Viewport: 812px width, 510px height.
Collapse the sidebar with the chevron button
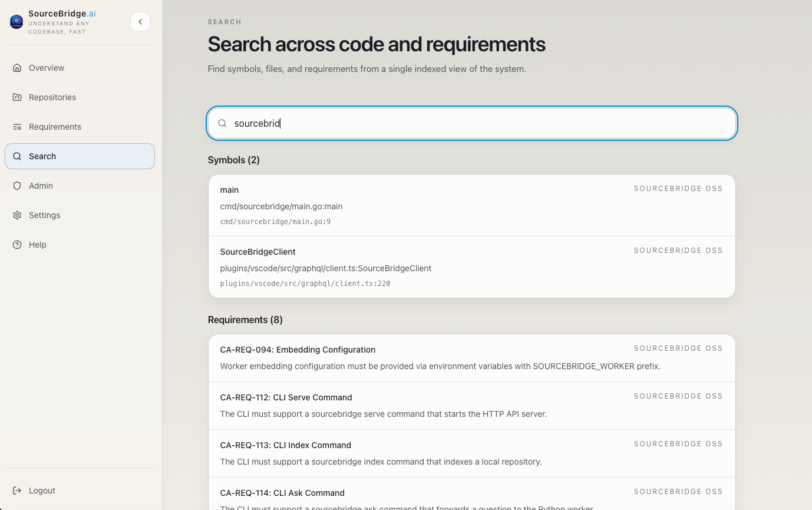click(140, 21)
